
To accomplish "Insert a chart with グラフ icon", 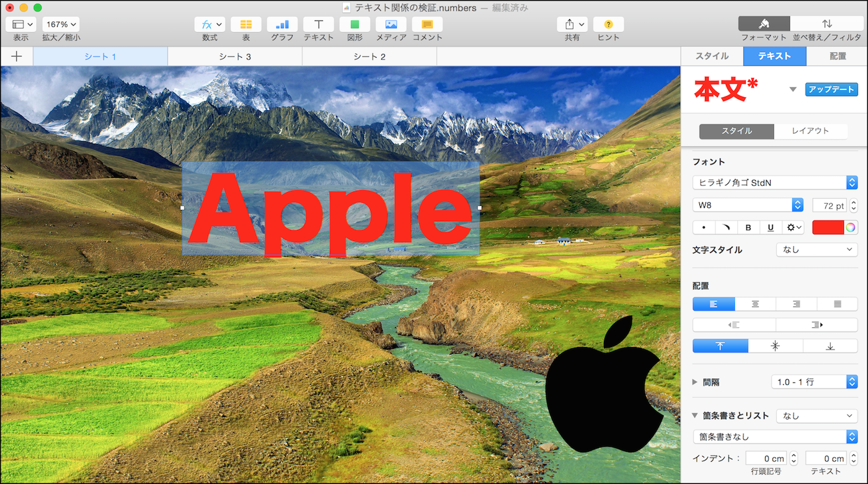I will (x=282, y=25).
